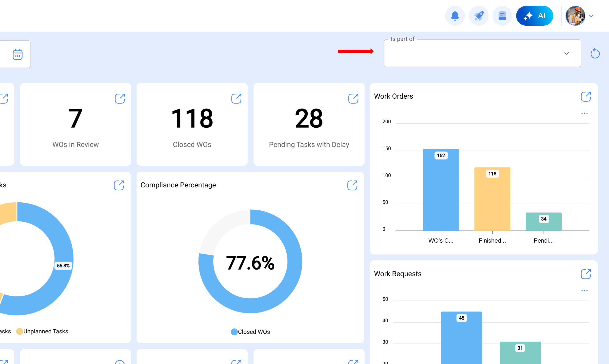The width and height of the screenshot is (609, 364).
Task: Launch the AI assistant button
Action: click(x=534, y=16)
